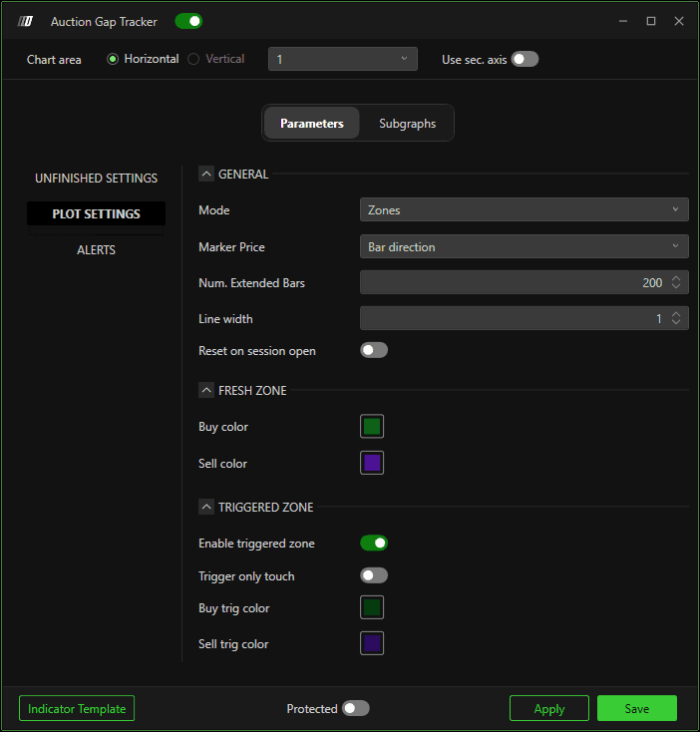Minimize the settings window
Image resolution: width=700 pixels, height=732 pixels.
pos(623,21)
